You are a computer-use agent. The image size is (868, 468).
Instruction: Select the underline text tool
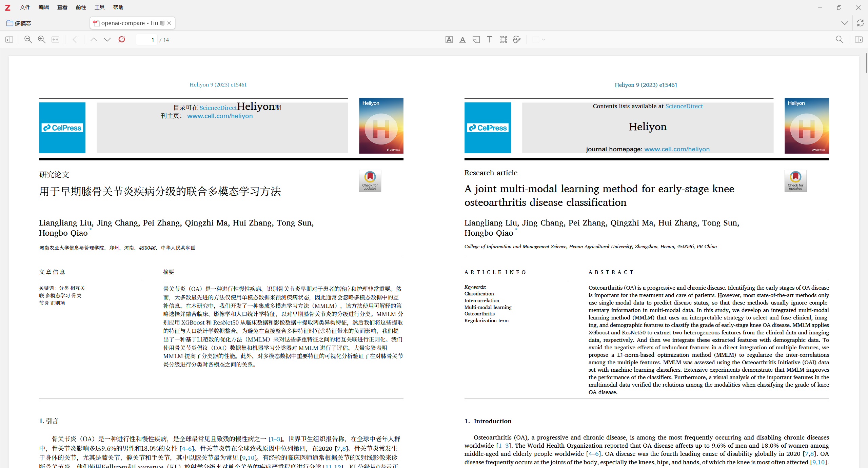pyautogui.click(x=462, y=40)
